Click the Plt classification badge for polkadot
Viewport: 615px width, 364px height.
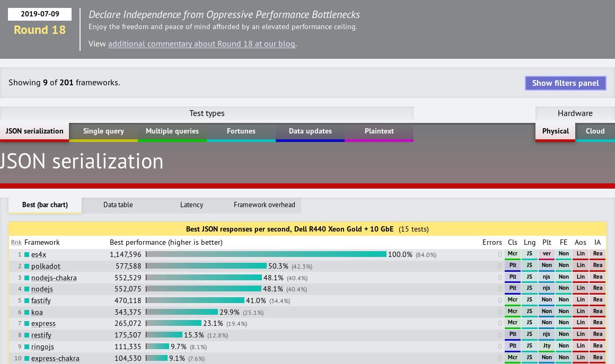(513, 266)
